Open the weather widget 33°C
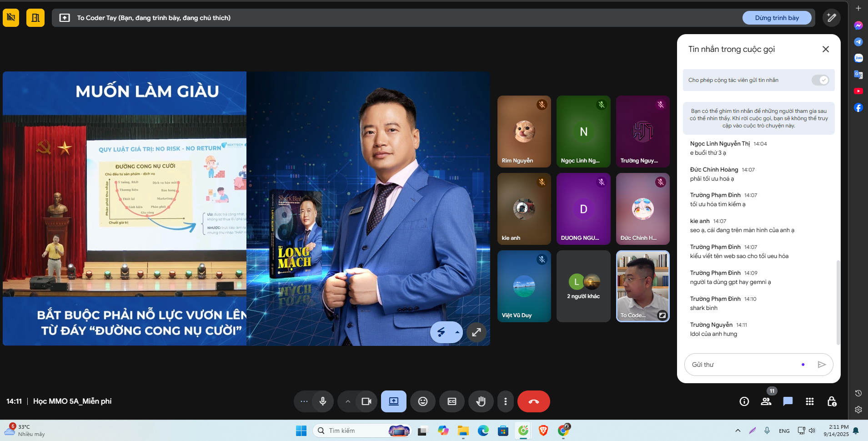This screenshot has height=441, width=868. [25, 431]
